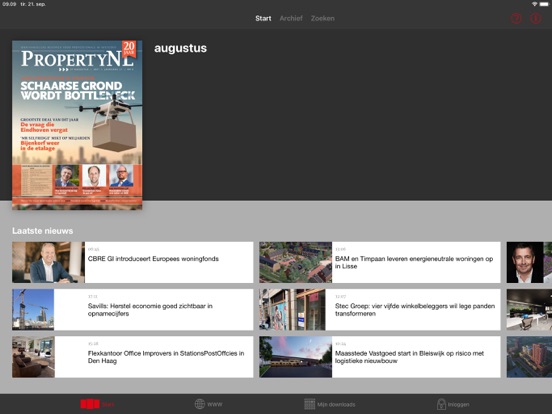Viewport: 552px width, 414px height.
Task: Switch to the Zoeken tab
Action: [x=322, y=18]
